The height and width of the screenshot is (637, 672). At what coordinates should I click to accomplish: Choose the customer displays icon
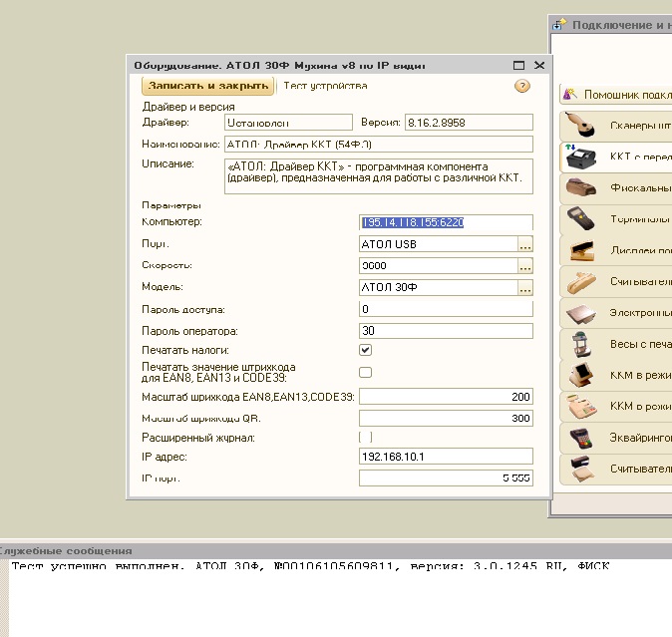click(x=581, y=250)
